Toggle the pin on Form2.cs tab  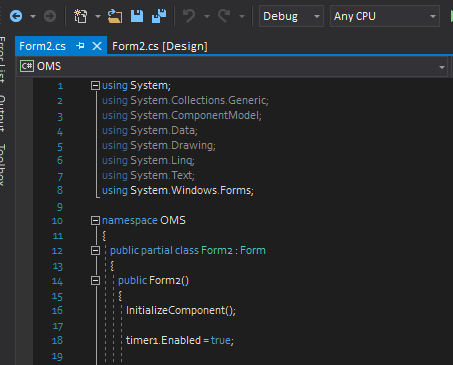click(80, 46)
